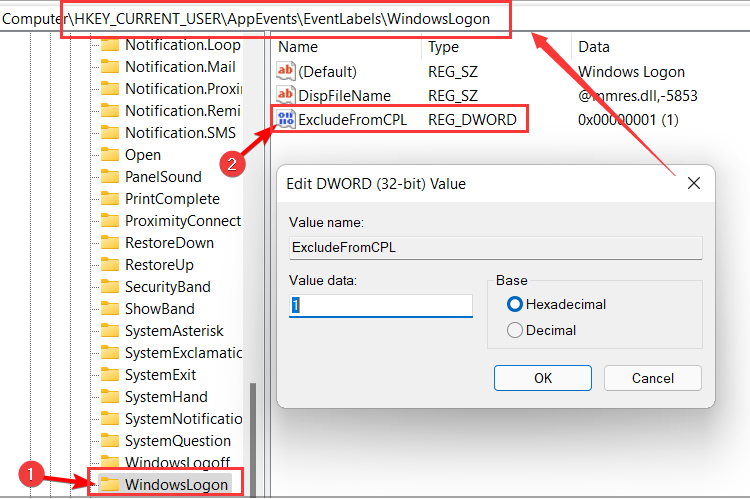Click the Name column header
This screenshot has width=750, height=499.
pyautogui.click(x=298, y=47)
